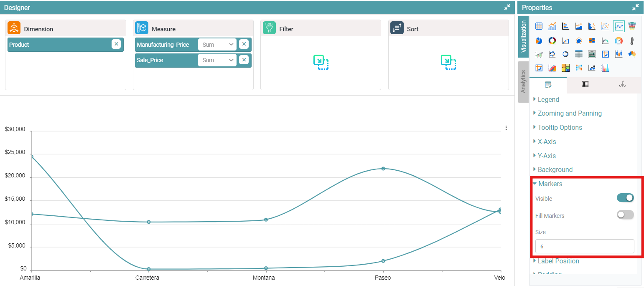Select the map chart icon

[632, 54]
